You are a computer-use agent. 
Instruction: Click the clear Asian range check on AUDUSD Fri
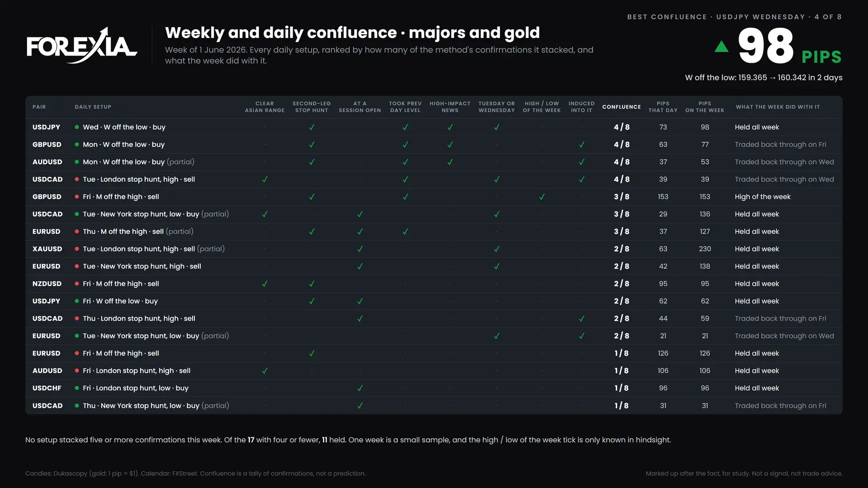[x=265, y=371]
